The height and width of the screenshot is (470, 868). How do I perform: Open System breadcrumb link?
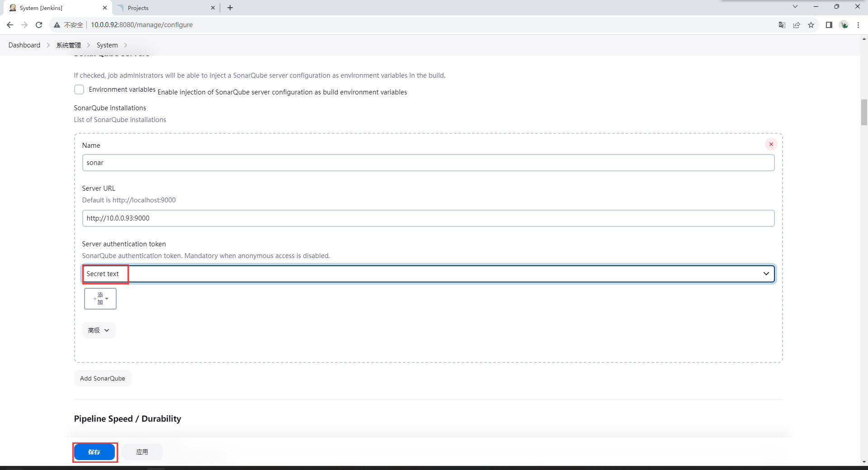point(107,45)
